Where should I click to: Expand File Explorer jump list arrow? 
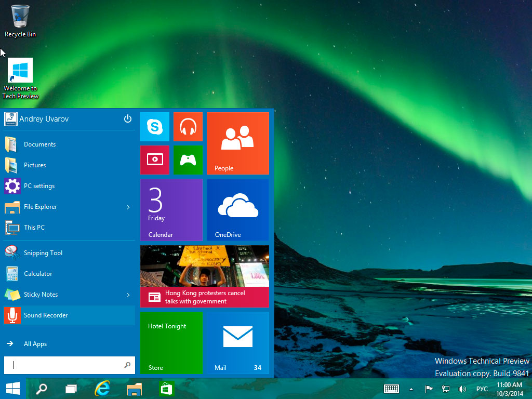[x=128, y=207]
